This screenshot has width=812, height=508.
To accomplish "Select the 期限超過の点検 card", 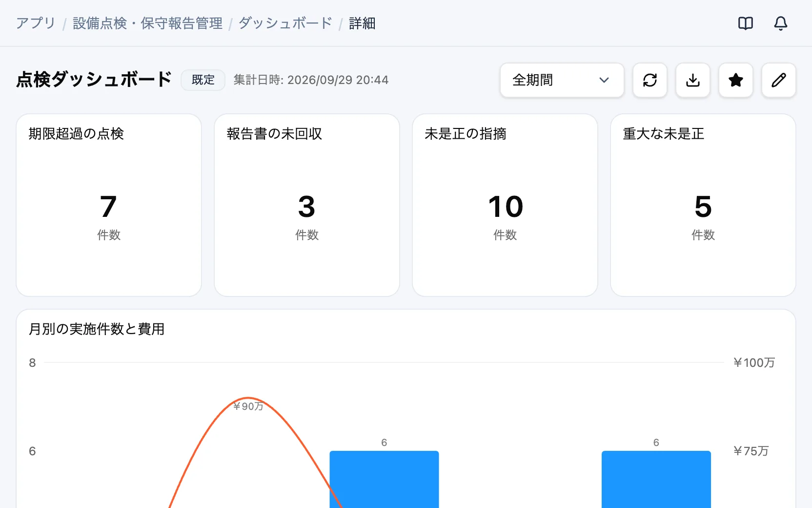I will [x=109, y=205].
